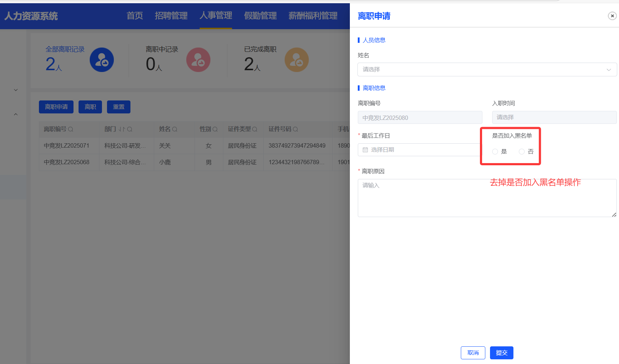The image size is (619, 364).
Task: Click the calendar icon in 最后工作日 field
Action: pyautogui.click(x=365, y=150)
